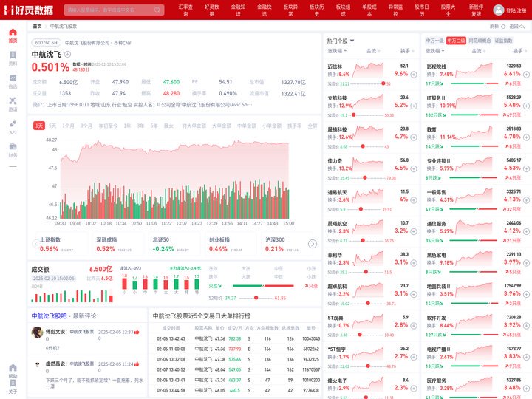Sort hot stocks by 金流
Viewport: 532px width, 399px height.
pyautogui.click(x=373, y=51)
